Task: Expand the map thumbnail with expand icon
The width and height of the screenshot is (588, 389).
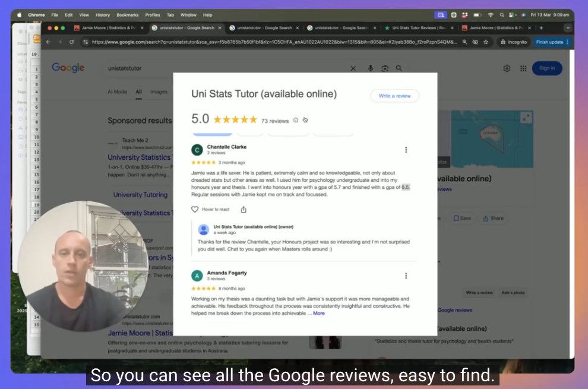Action: coord(526,118)
